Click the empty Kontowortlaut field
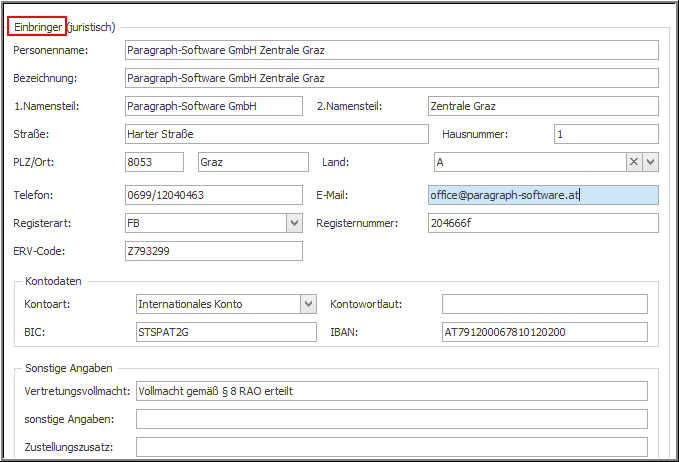Viewport: 679px width, 462px height. coord(545,304)
